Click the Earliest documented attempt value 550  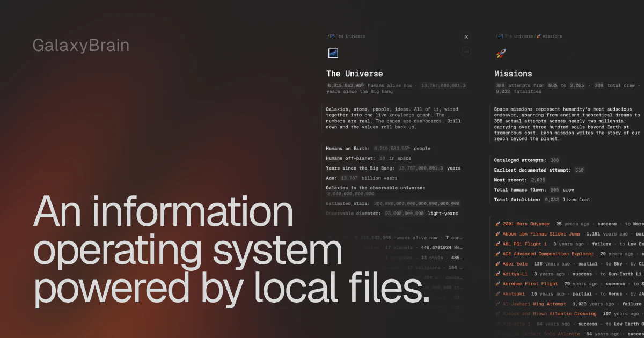point(579,170)
